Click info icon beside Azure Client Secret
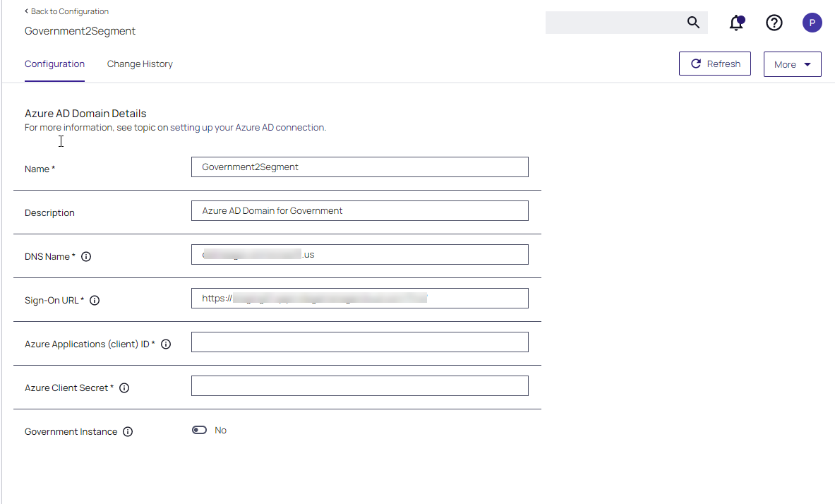The height and width of the screenshot is (504, 835). pos(124,388)
